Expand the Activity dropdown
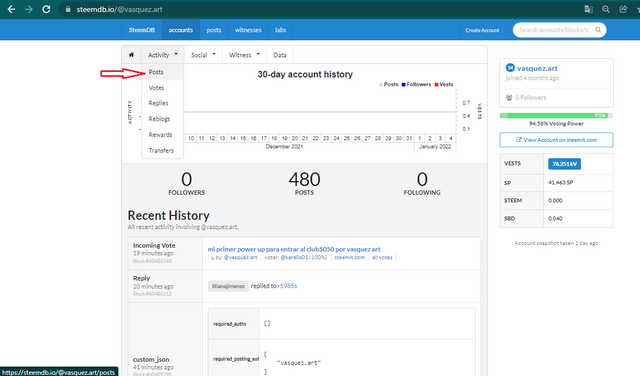The width and height of the screenshot is (640, 376). click(163, 55)
